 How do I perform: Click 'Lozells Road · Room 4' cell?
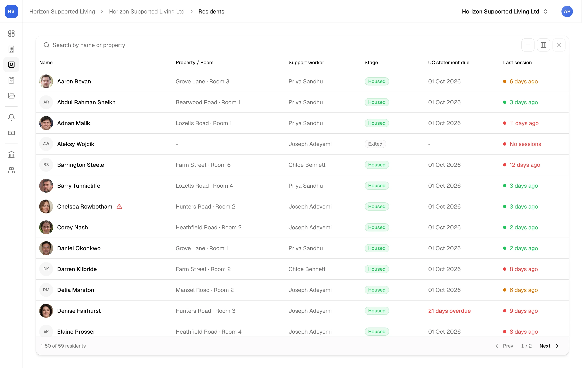click(204, 186)
